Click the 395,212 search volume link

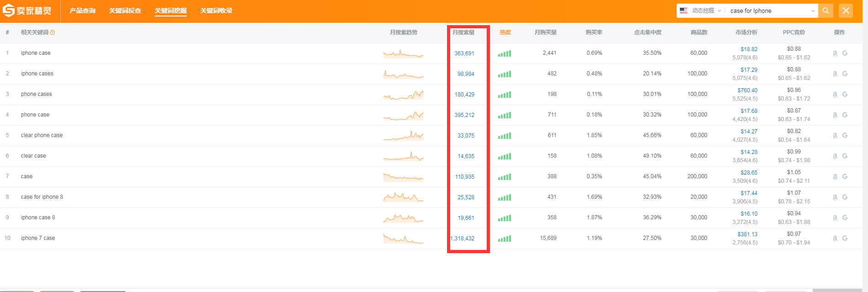coord(464,115)
